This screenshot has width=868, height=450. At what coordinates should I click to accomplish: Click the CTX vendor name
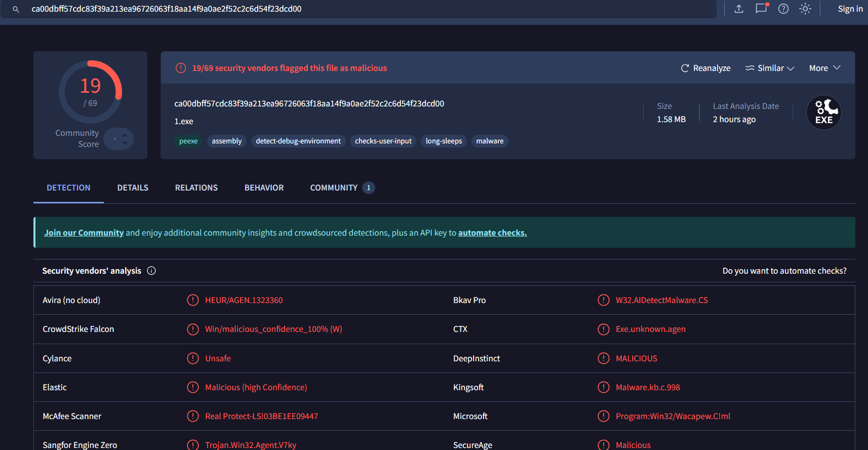[460, 329]
